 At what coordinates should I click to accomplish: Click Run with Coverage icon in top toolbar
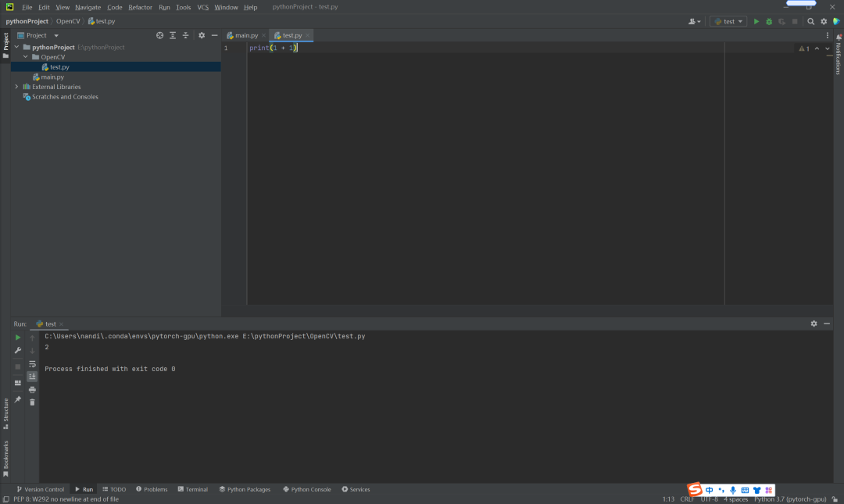(782, 22)
